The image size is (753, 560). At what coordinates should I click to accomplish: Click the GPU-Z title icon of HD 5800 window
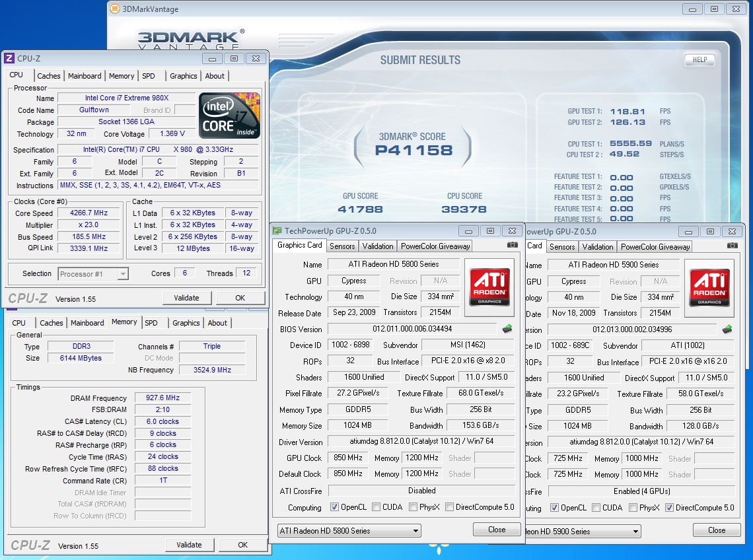click(x=277, y=231)
